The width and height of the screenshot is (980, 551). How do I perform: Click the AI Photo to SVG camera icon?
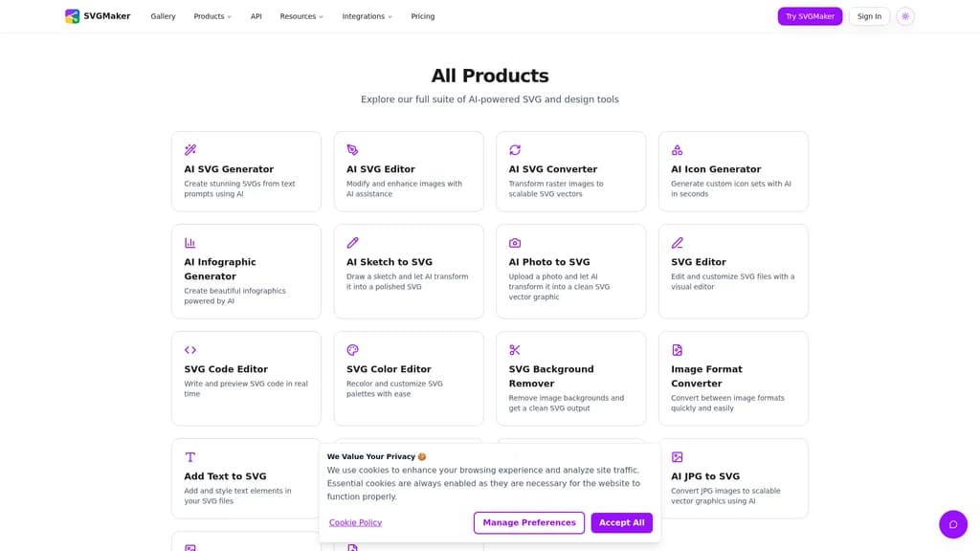514,242
